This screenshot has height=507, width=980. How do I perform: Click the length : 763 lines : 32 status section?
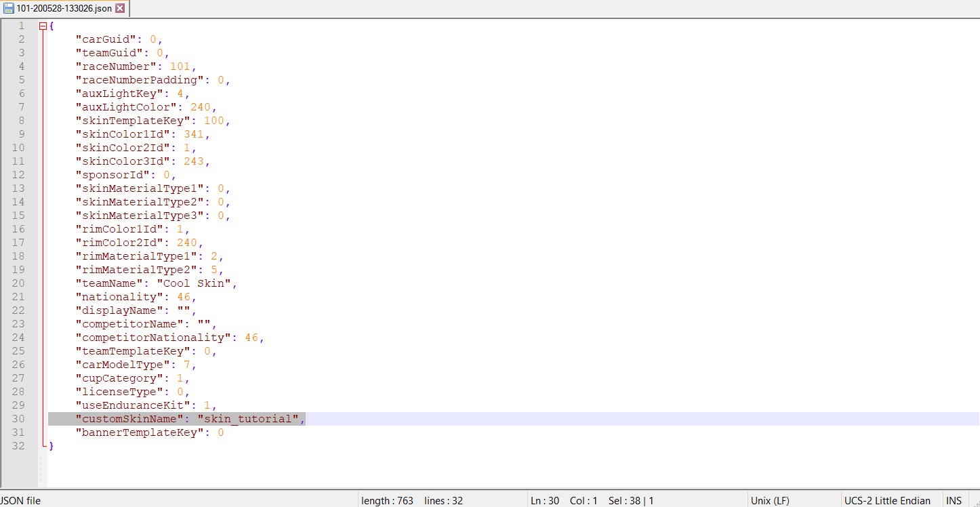(x=411, y=500)
